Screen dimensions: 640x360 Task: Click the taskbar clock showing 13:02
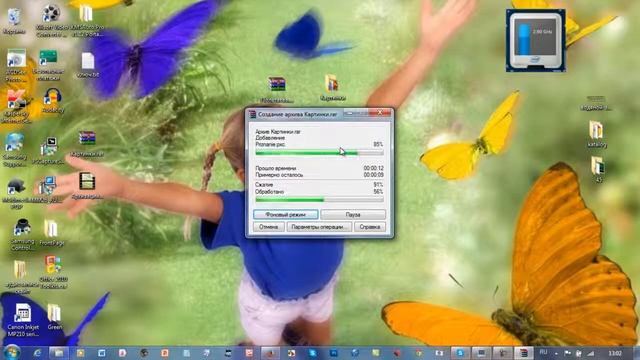point(615,353)
